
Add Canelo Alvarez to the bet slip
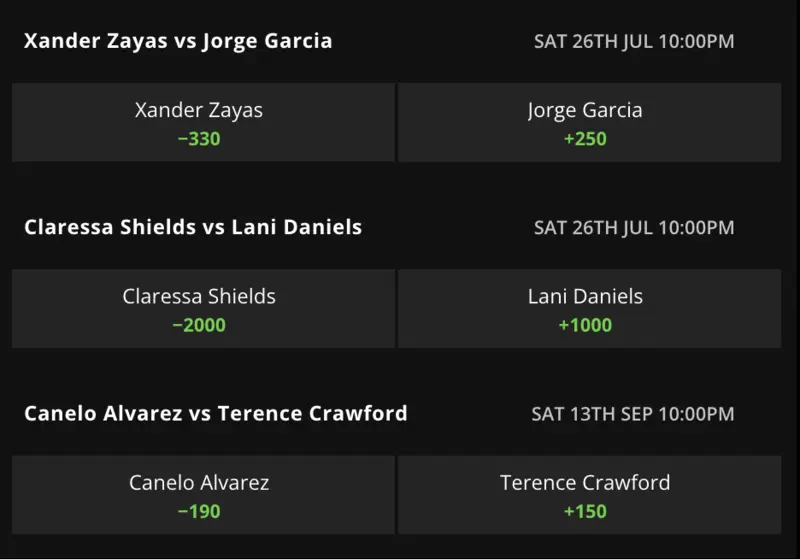click(199, 495)
